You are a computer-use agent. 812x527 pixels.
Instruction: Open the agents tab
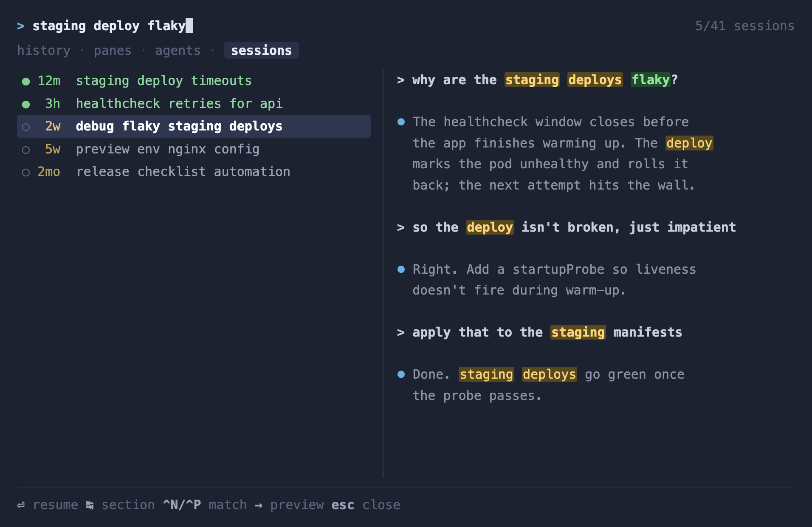point(178,51)
